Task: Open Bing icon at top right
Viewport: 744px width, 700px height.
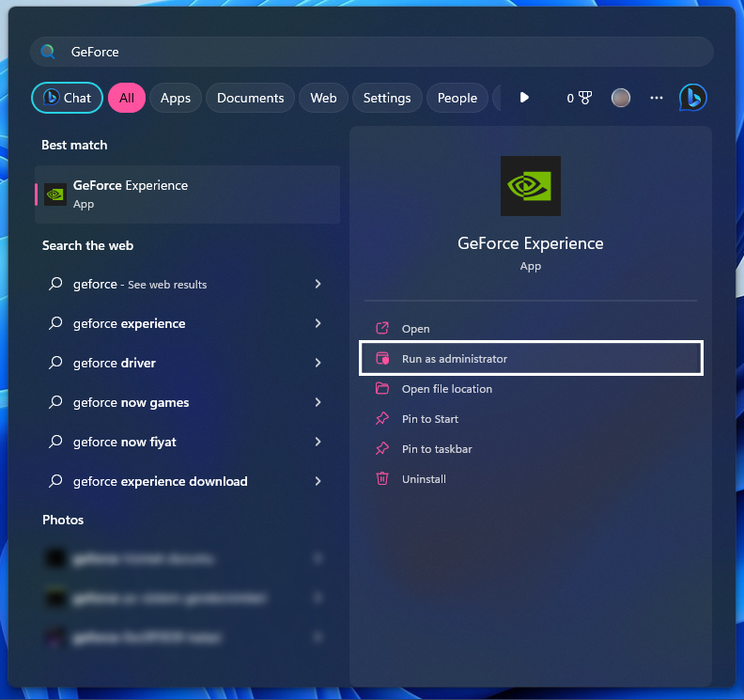Action: coord(692,98)
